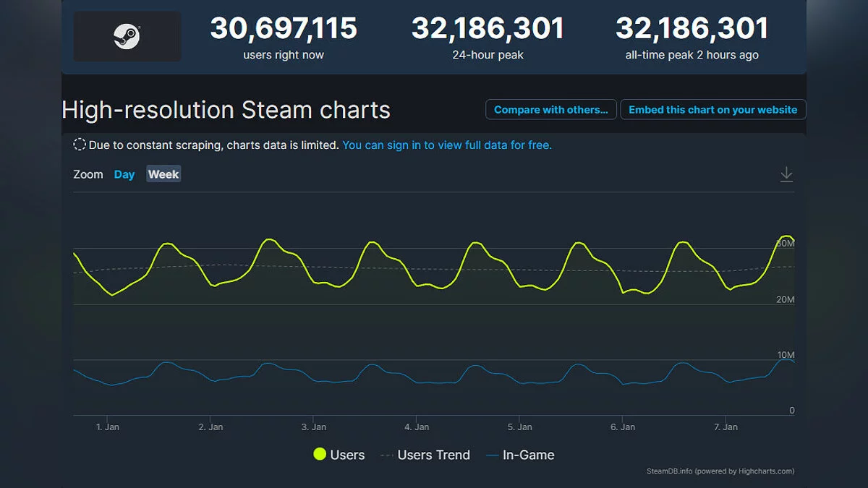Click the 2. Jan axis label

tap(210, 427)
